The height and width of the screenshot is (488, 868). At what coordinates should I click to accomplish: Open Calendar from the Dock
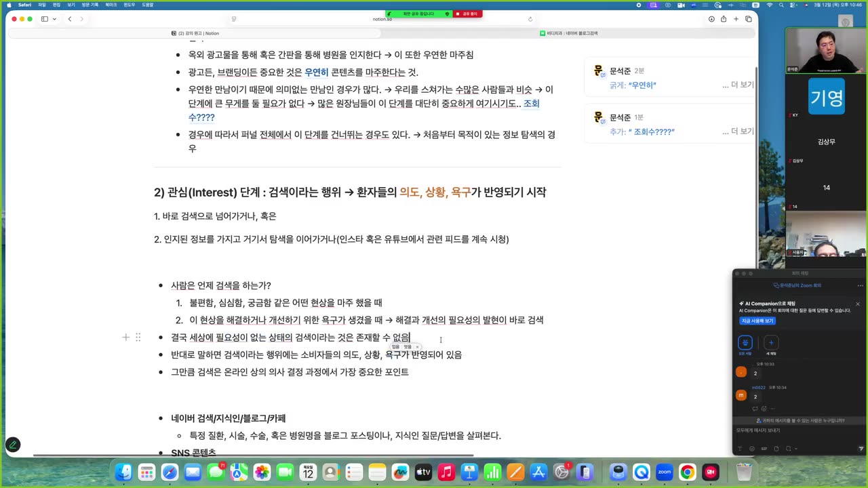pos(308,472)
